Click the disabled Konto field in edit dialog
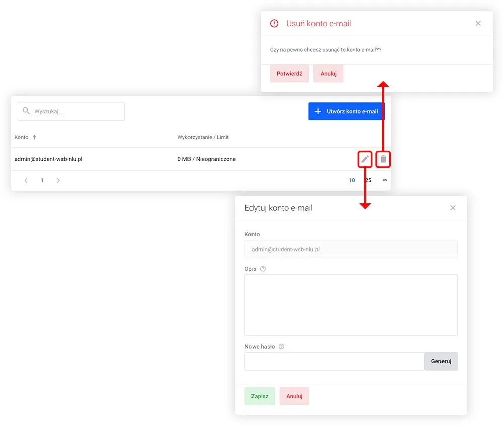The image size is (504, 426). [x=351, y=249]
